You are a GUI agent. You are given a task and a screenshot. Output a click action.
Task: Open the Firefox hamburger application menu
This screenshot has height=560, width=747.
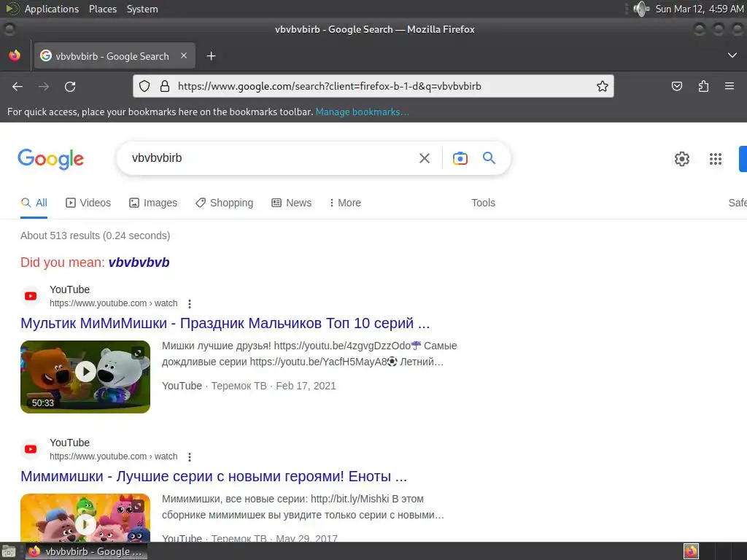[x=729, y=86]
